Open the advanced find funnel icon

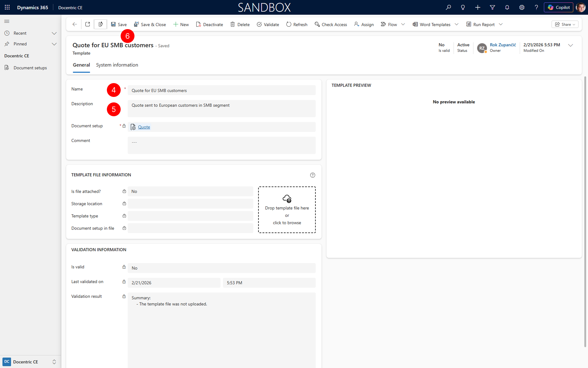coord(492,7)
